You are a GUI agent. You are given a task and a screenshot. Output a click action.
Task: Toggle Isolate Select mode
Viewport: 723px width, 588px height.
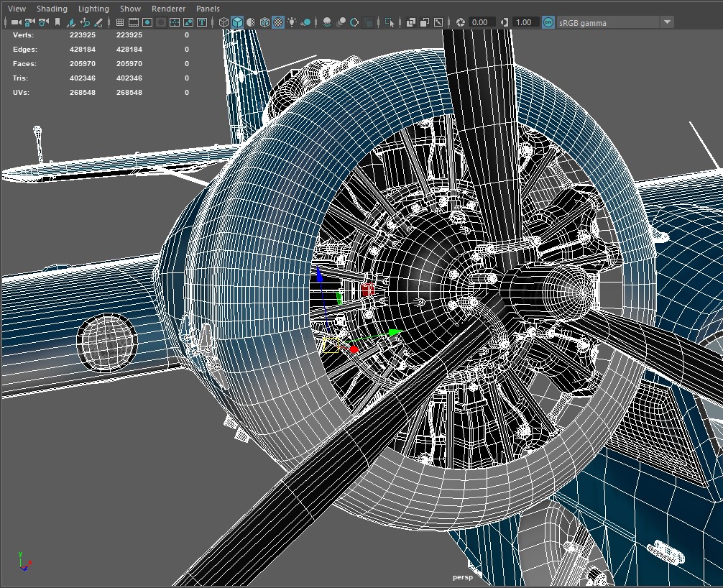[x=387, y=22]
